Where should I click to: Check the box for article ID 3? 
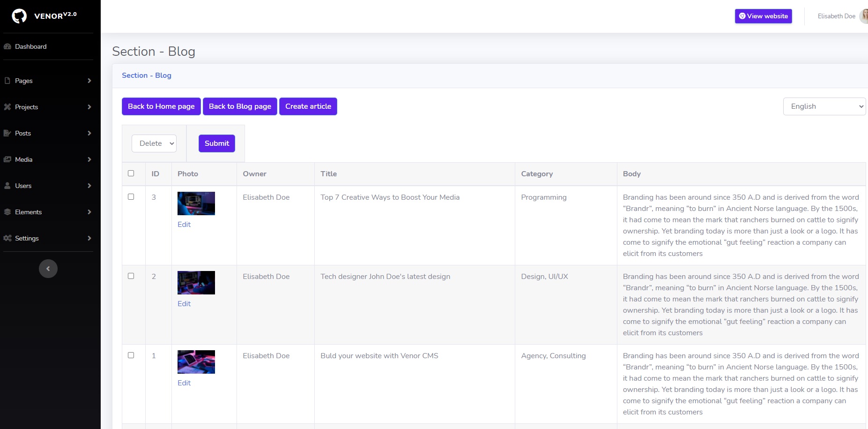point(131,197)
